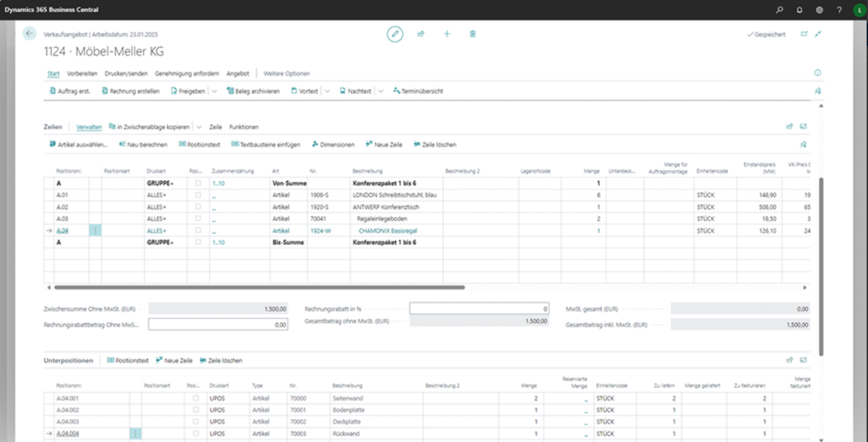
Task: Open search in top bar
Action: (779, 9)
